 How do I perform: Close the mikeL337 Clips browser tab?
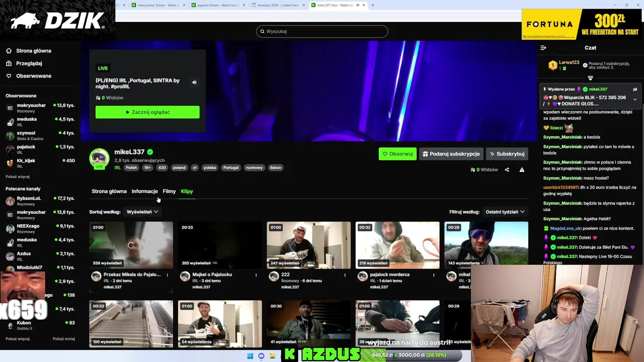(x=364, y=5)
